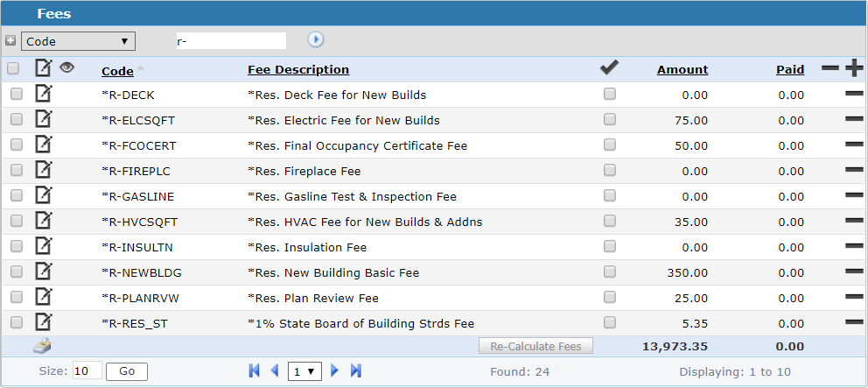
Task: Open the edit icon on the *R-NEWBLDG row
Action: point(43,272)
